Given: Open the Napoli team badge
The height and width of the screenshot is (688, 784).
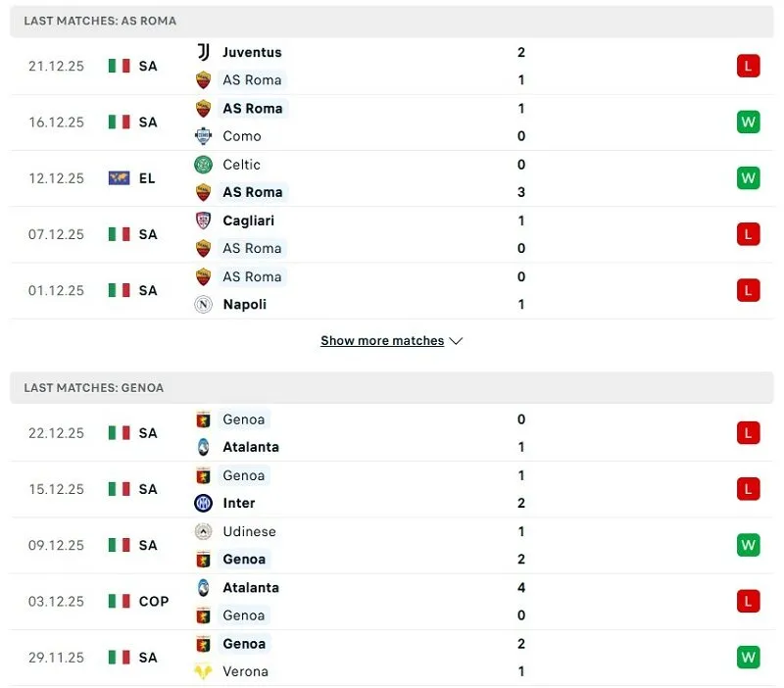Looking at the screenshot, I should (x=203, y=304).
